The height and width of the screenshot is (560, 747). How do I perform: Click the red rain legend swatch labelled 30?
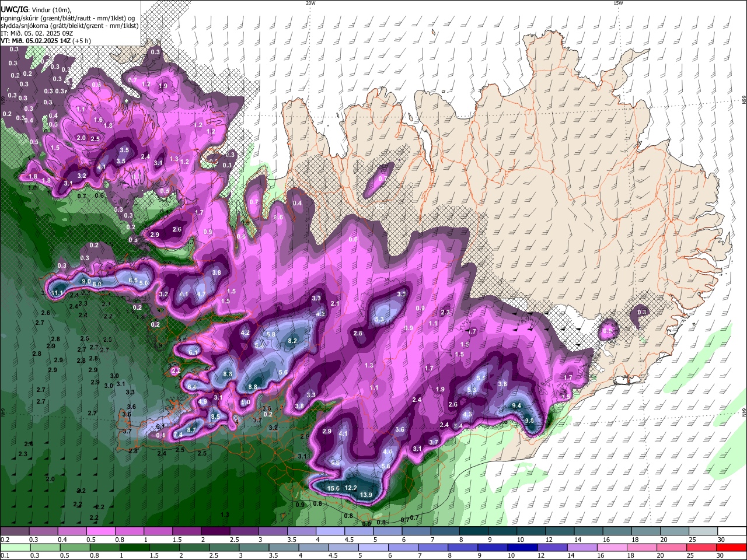[x=732, y=547]
